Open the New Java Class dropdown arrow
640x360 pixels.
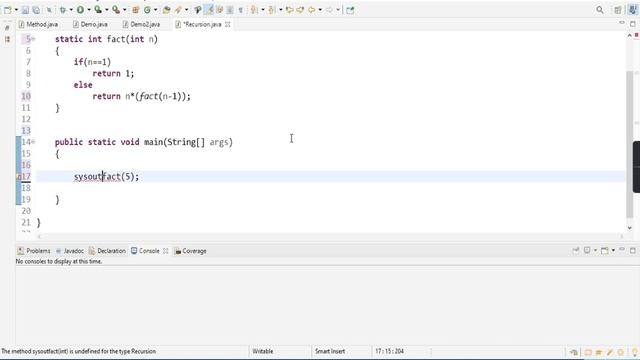point(156,10)
